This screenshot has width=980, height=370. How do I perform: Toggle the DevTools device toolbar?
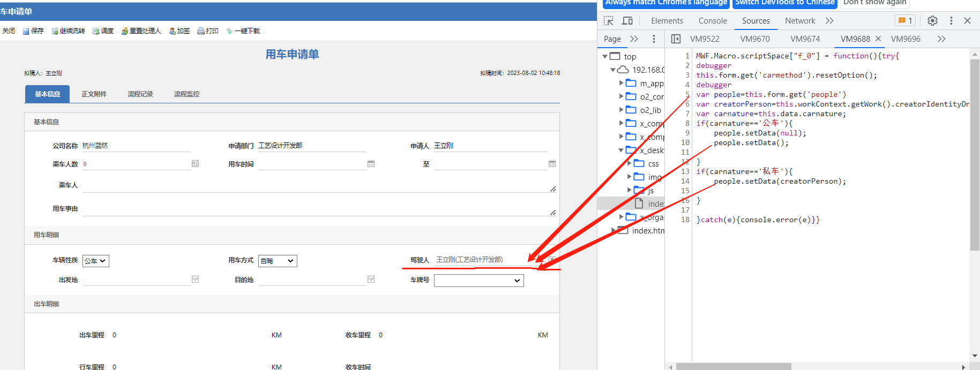627,20
